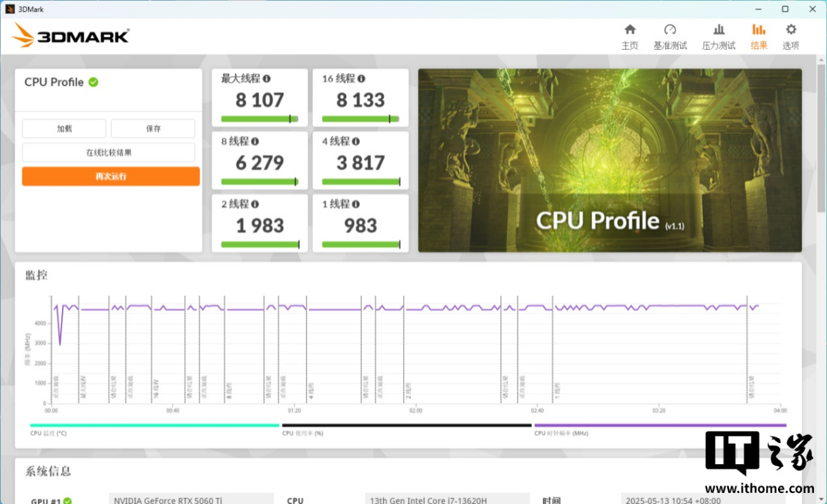Toggle CPU 使用率 legend line
Image resolution: width=827 pixels, height=504 pixels.
tap(407, 426)
